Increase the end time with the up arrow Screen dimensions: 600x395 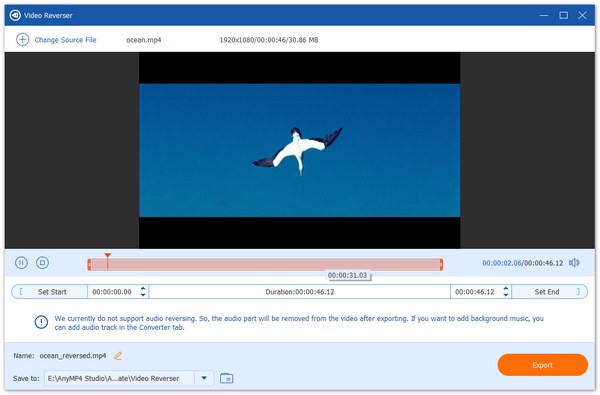505,289
